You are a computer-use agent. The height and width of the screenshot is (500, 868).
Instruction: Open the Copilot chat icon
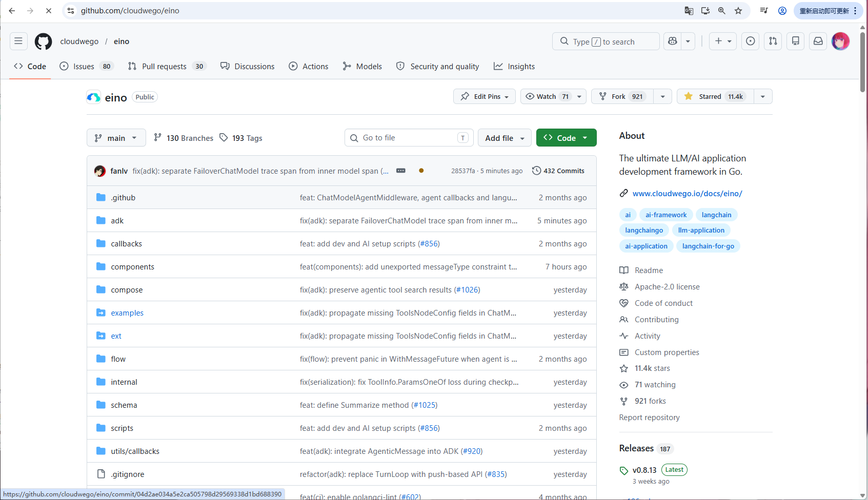pyautogui.click(x=673, y=41)
